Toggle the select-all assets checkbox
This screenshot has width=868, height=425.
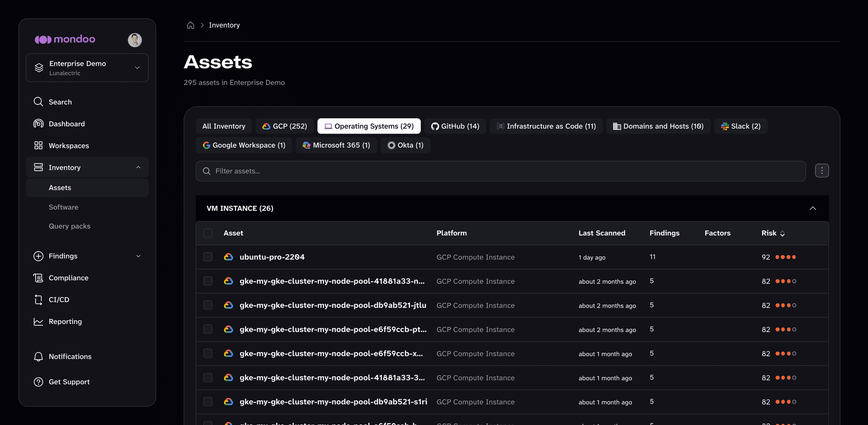tap(208, 233)
